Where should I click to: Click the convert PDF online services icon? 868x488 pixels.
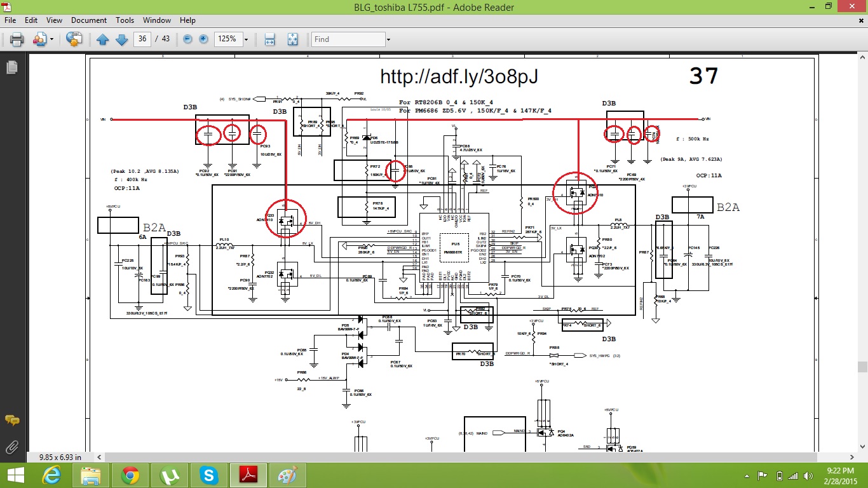click(x=74, y=39)
